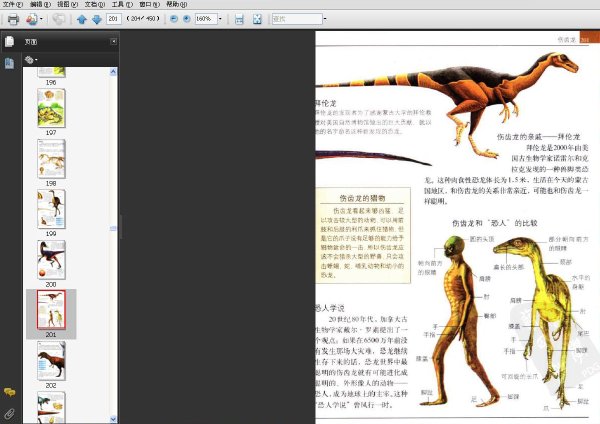Open the 文档 (Document) menu
This screenshot has height=424, width=600.
point(95,4)
